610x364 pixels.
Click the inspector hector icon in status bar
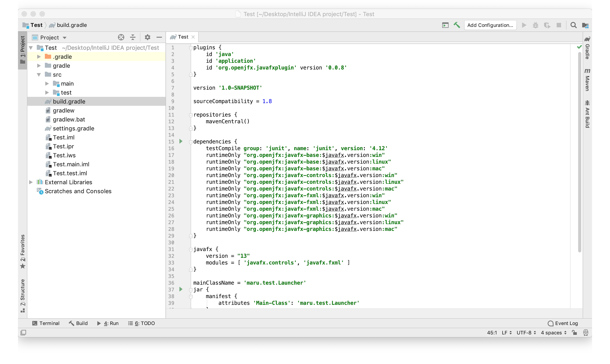point(586,333)
